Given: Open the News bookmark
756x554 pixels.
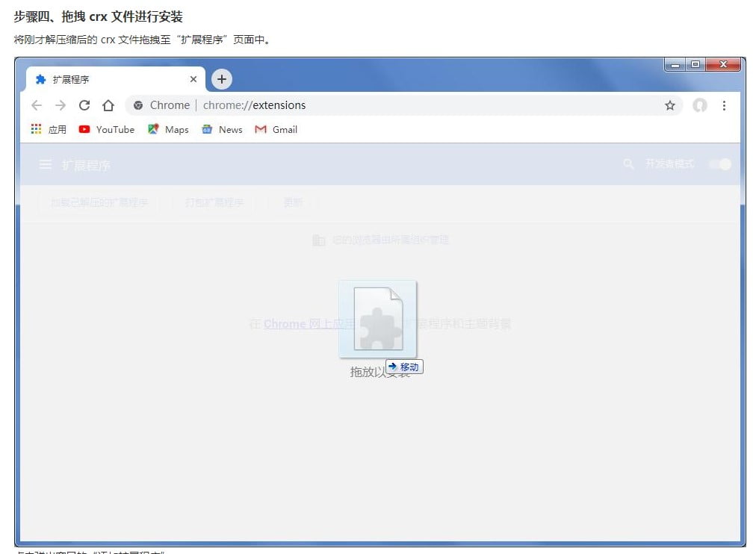Looking at the screenshot, I should coord(223,129).
